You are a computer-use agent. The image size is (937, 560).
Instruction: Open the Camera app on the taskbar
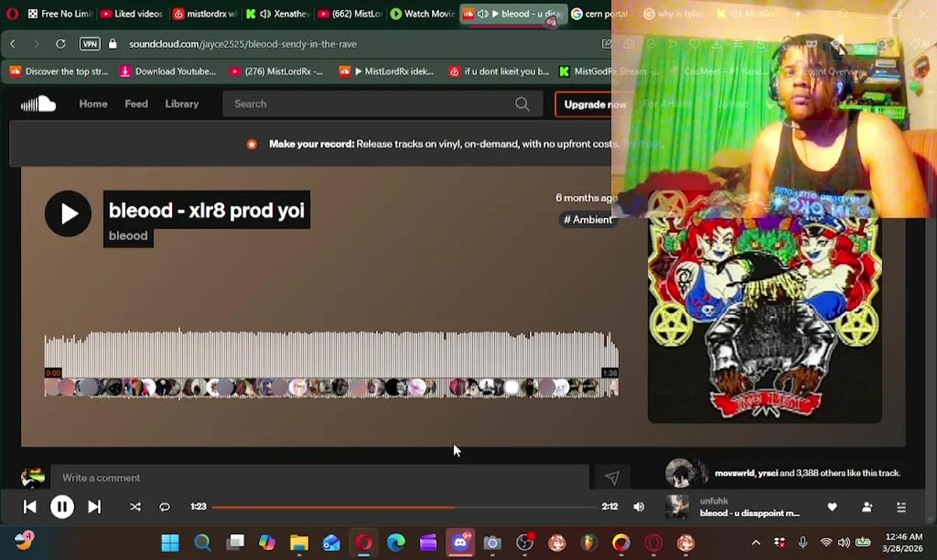pyautogui.click(x=493, y=543)
